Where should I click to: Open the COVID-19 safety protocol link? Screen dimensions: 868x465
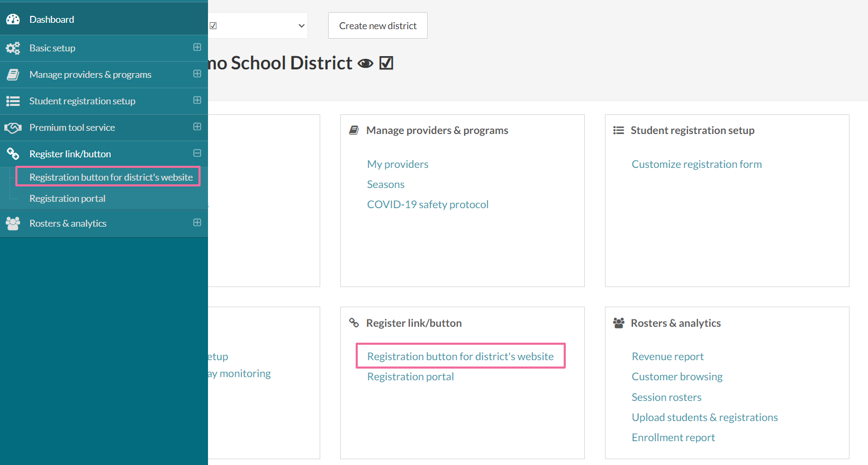click(428, 204)
